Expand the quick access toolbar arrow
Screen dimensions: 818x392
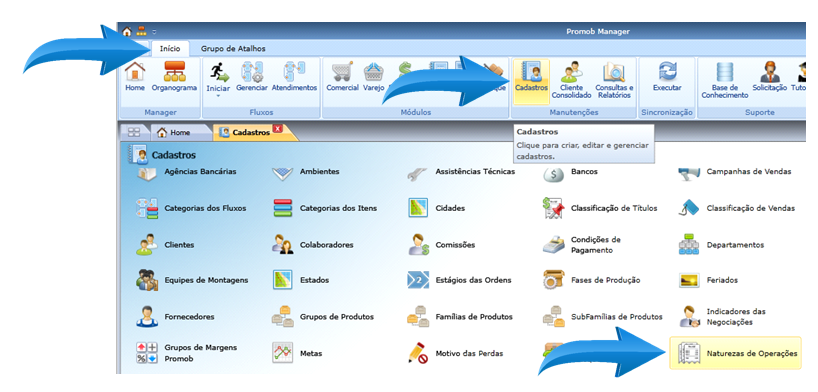coord(154,32)
